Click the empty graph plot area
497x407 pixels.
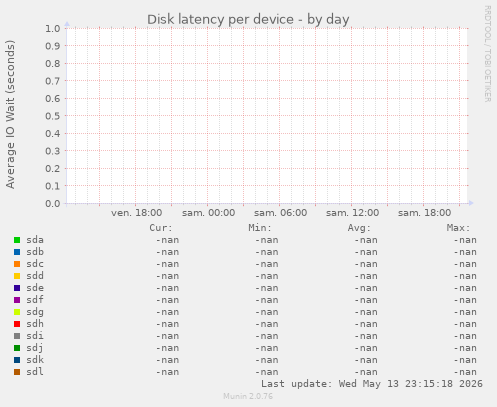coord(267,116)
